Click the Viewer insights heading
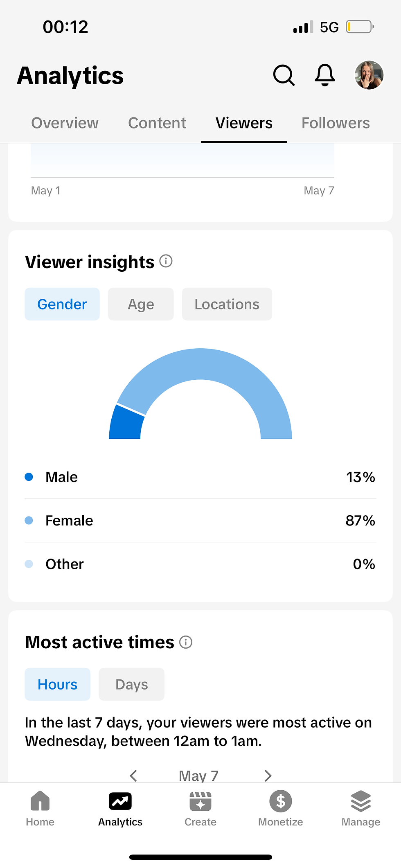401x868 pixels. pos(90,262)
